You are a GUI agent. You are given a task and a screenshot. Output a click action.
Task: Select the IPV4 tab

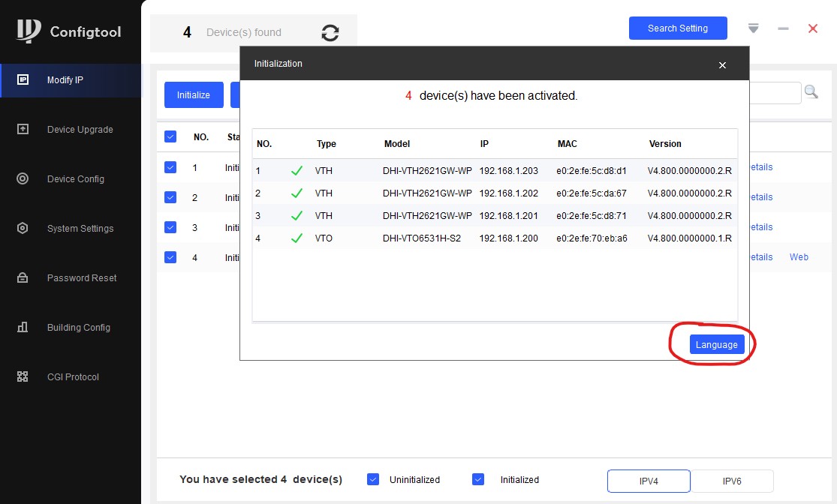point(649,481)
